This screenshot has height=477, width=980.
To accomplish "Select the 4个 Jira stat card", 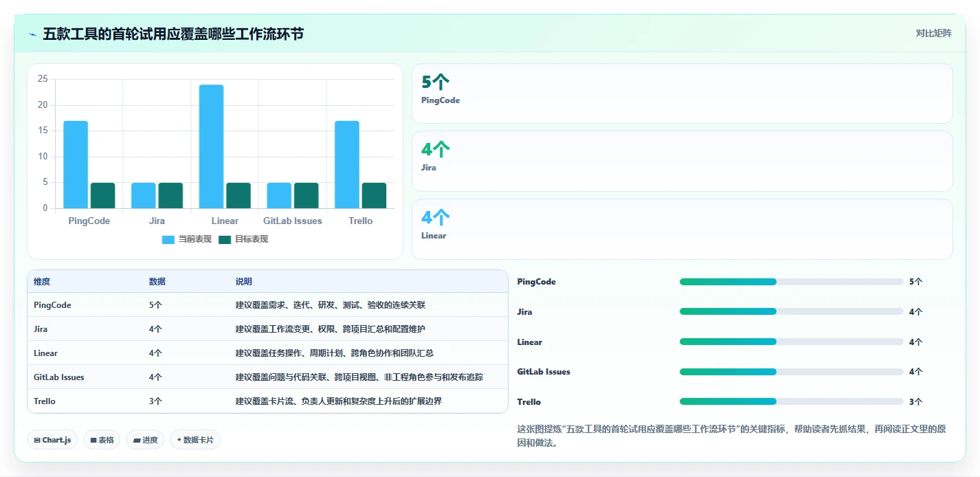I will pos(682,161).
